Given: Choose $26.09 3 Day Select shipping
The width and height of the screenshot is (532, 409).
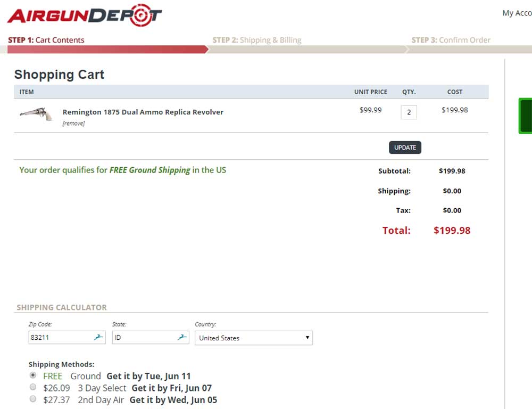Looking at the screenshot, I should (x=33, y=387).
